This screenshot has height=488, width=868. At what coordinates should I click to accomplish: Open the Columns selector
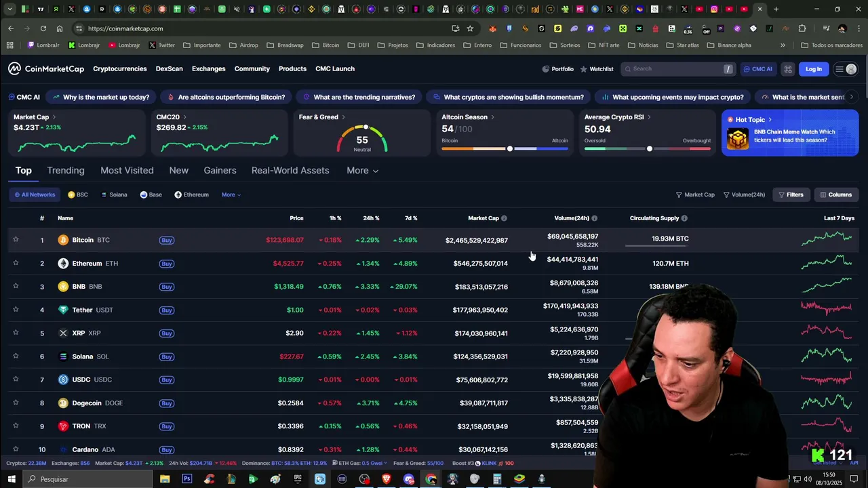(835, 195)
